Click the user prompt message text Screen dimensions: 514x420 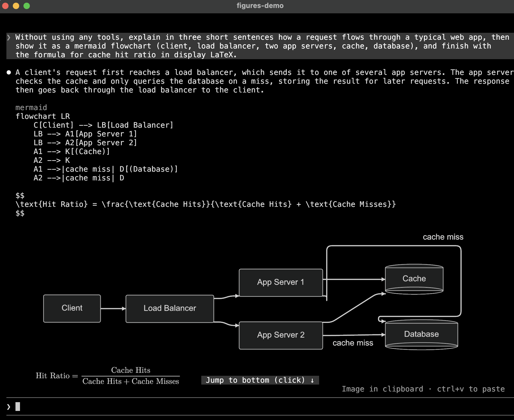pos(262,46)
